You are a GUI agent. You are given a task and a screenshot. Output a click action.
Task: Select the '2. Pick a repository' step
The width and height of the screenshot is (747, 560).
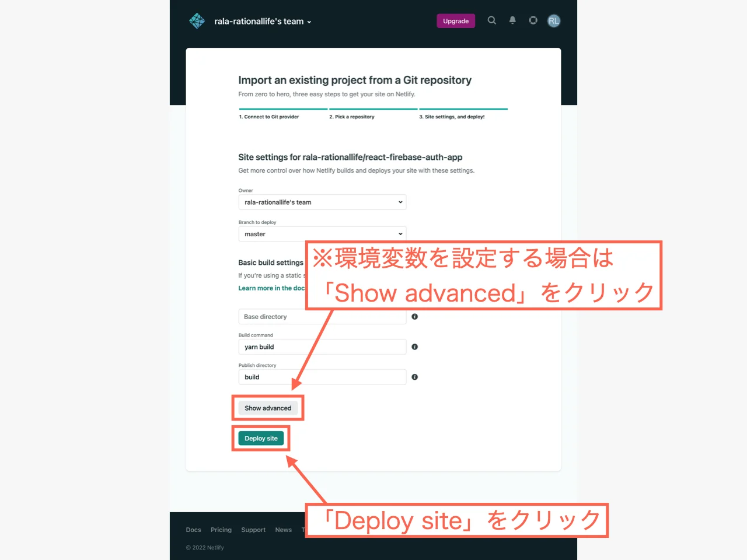(x=352, y=117)
